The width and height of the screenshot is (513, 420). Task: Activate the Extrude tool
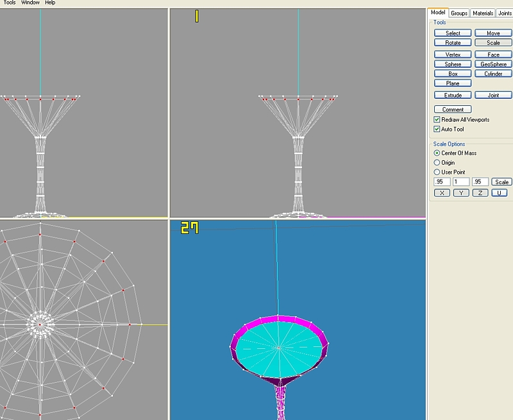pyautogui.click(x=453, y=96)
